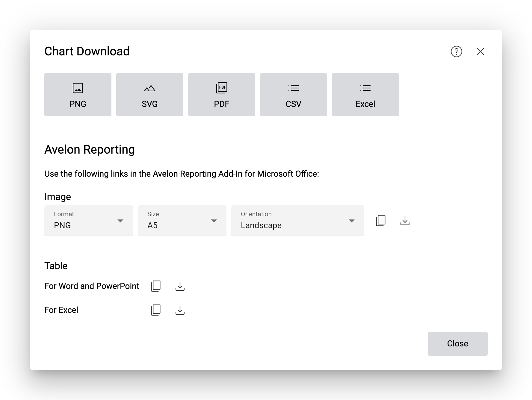Image resolution: width=532 pixels, height=400 pixels.
Task: Copy the table link for Excel
Action: point(156,310)
